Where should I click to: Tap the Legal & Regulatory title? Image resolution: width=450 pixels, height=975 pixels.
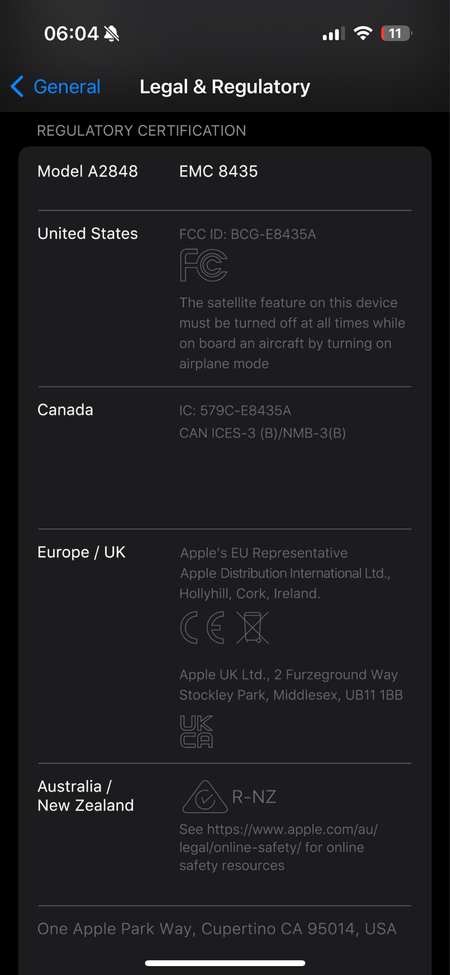coord(225,87)
